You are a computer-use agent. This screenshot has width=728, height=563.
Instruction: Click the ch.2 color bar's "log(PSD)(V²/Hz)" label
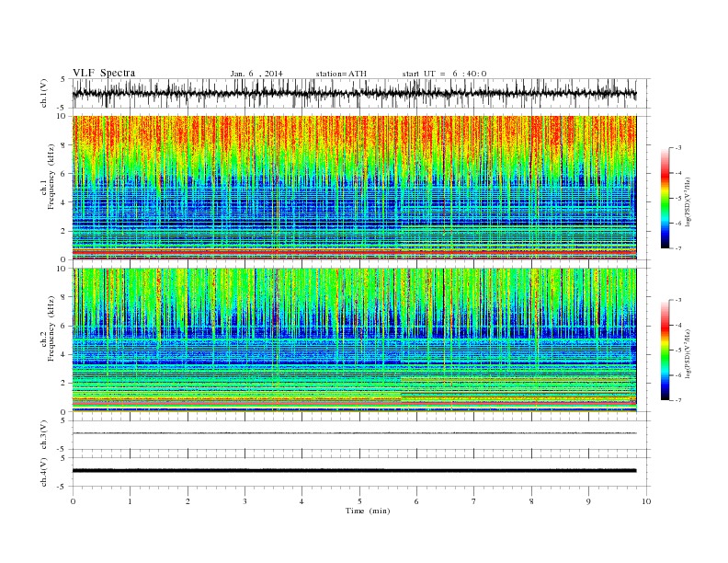point(688,353)
